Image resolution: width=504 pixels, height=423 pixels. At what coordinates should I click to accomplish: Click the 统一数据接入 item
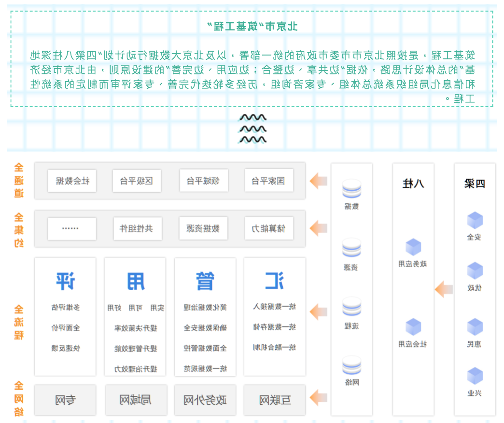coord(274,307)
